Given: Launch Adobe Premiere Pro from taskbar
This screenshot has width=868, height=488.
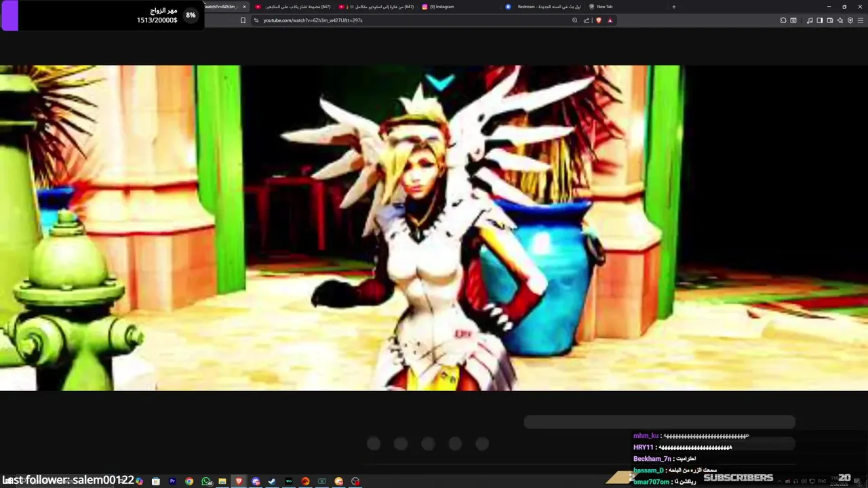Looking at the screenshot, I should tap(172, 481).
